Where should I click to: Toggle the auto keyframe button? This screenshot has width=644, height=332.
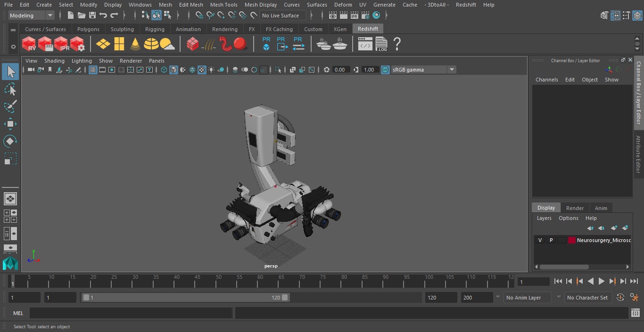(620, 298)
